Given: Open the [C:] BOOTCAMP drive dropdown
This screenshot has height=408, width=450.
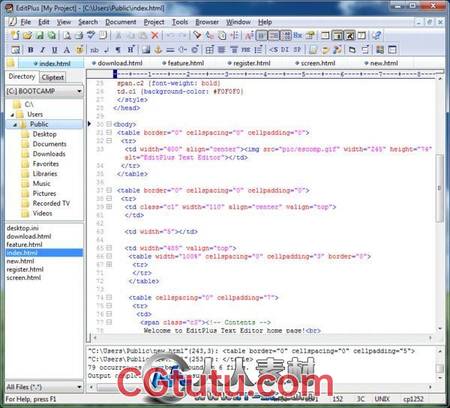Looking at the screenshot, I should click(x=79, y=91).
